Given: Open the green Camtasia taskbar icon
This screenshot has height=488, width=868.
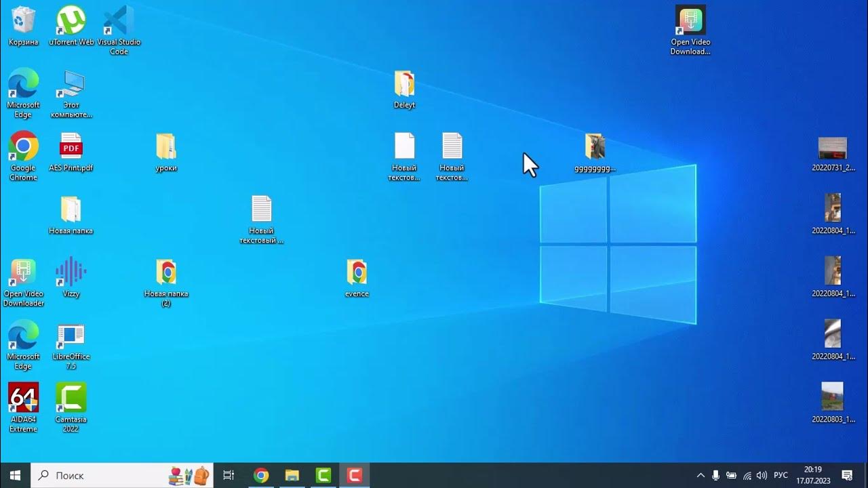Looking at the screenshot, I should point(323,475).
